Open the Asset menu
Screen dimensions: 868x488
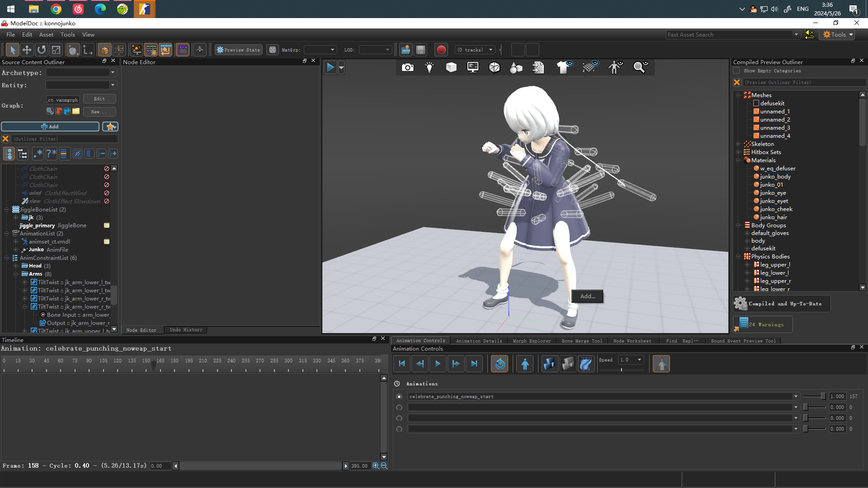(x=46, y=35)
